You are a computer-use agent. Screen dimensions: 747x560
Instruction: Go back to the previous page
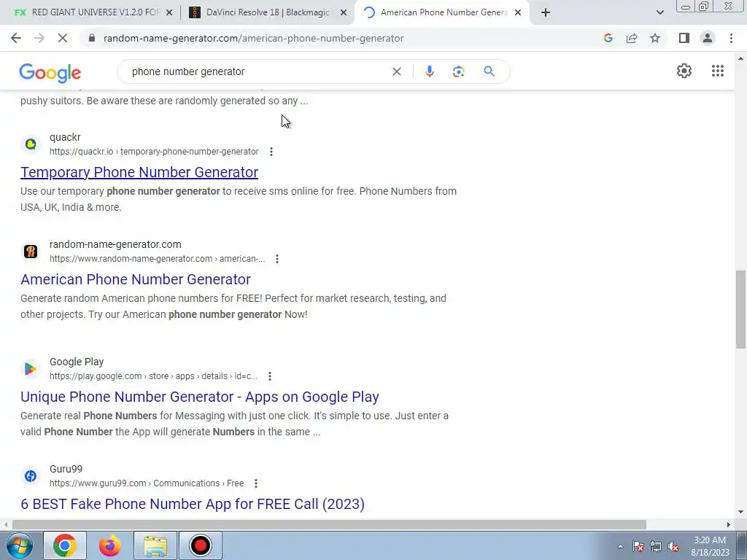(x=16, y=38)
